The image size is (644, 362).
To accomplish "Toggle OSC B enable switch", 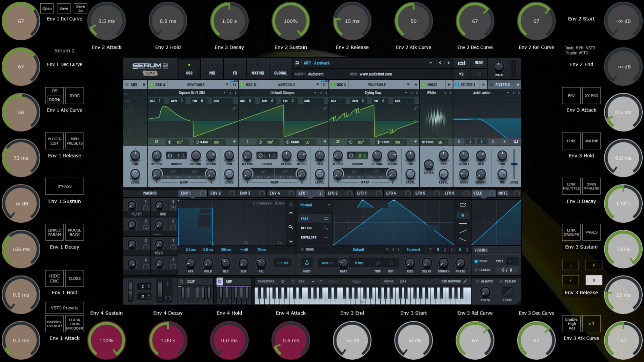I will click(x=242, y=85).
